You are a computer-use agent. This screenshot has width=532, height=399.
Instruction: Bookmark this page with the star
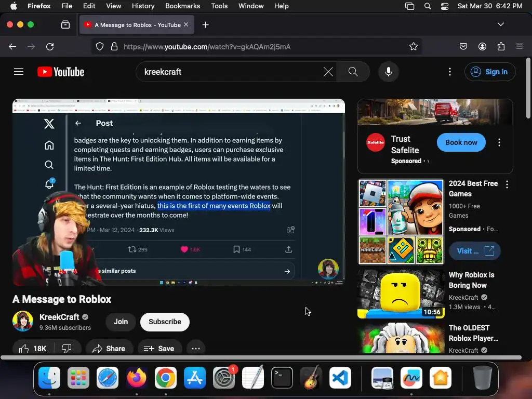pyautogui.click(x=413, y=46)
